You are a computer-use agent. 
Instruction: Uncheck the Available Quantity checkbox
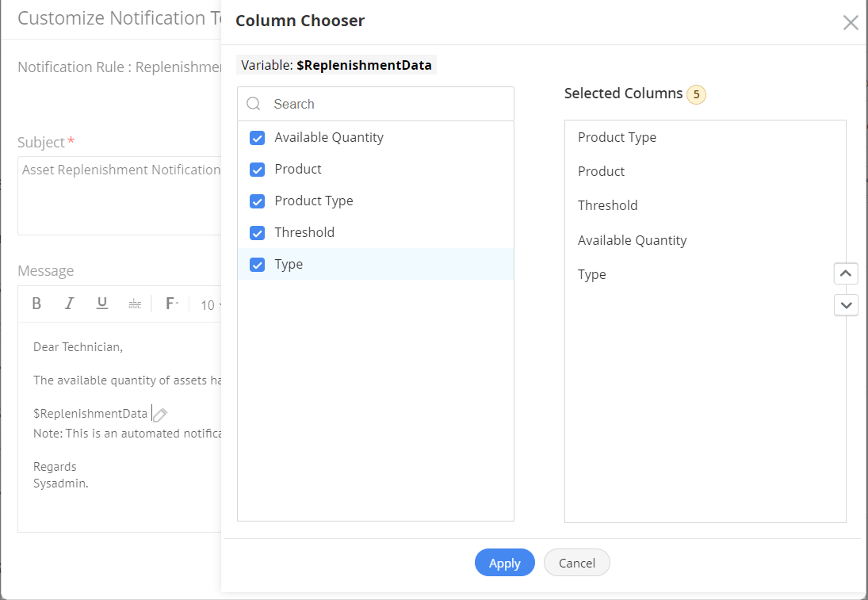257,138
